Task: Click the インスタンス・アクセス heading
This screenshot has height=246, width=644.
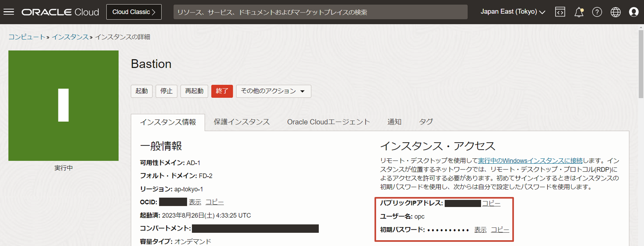Action: 438,146
